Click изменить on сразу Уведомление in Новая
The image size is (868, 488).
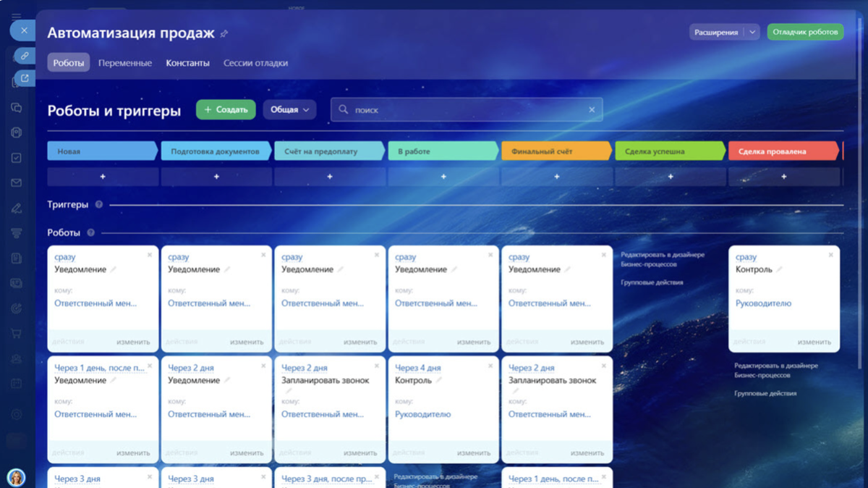[x=133, y=342]
